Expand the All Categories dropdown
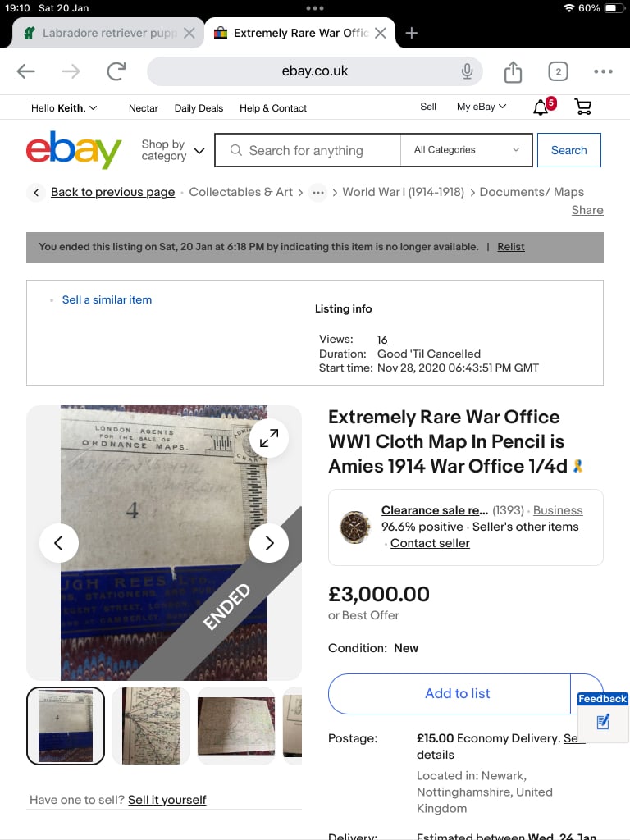Image resolution: width=630 pixels, height=840 pixels. coord(466,150)
